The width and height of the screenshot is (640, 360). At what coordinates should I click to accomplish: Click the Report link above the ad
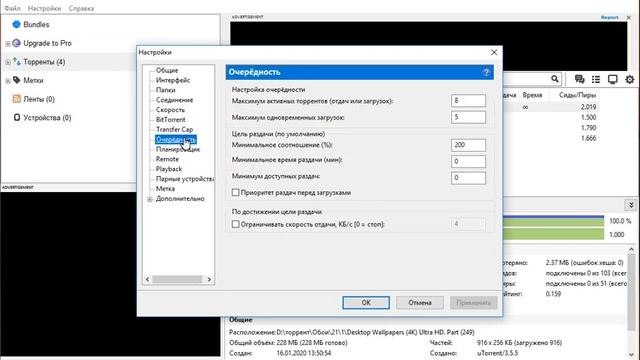[x=609, y=18]
